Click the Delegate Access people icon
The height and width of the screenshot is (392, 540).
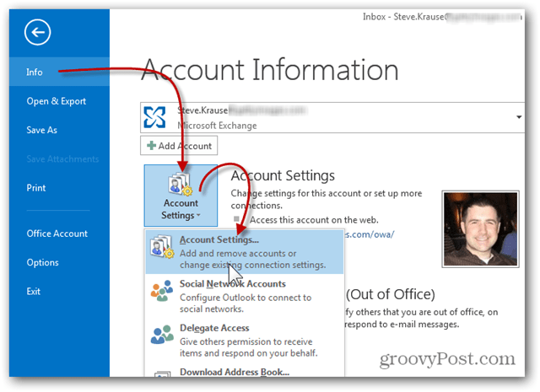pos(162,335)
